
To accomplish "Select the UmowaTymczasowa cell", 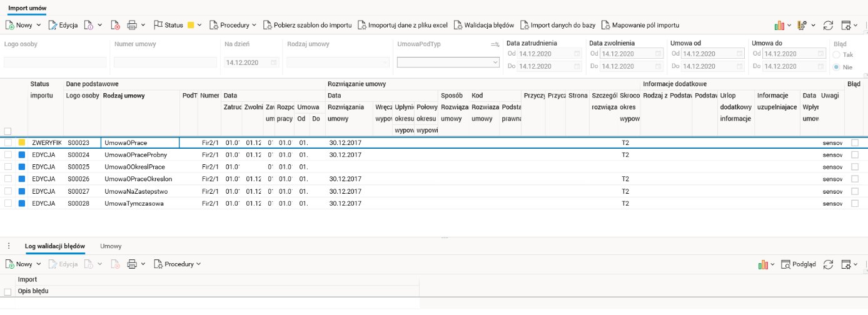I will coord(140,203).
